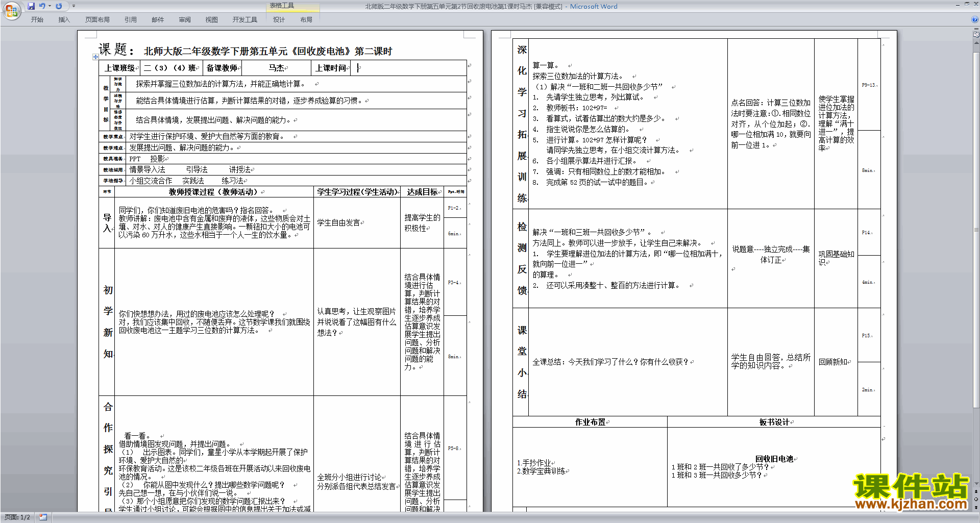
Task: Click the 算一算。 line on page two
Action: [546, 65]
